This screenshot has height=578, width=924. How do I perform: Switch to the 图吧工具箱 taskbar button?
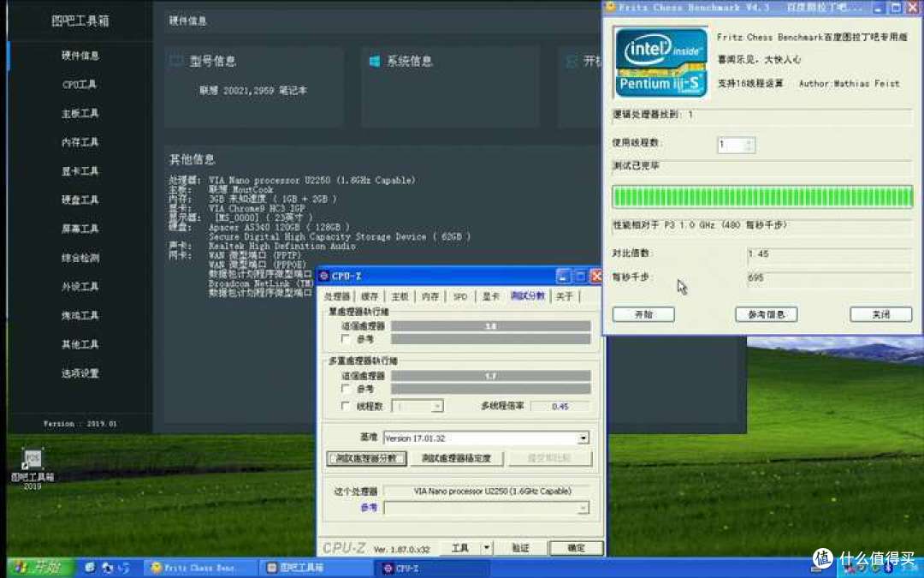pyautogui.click(x=315, y=568)
